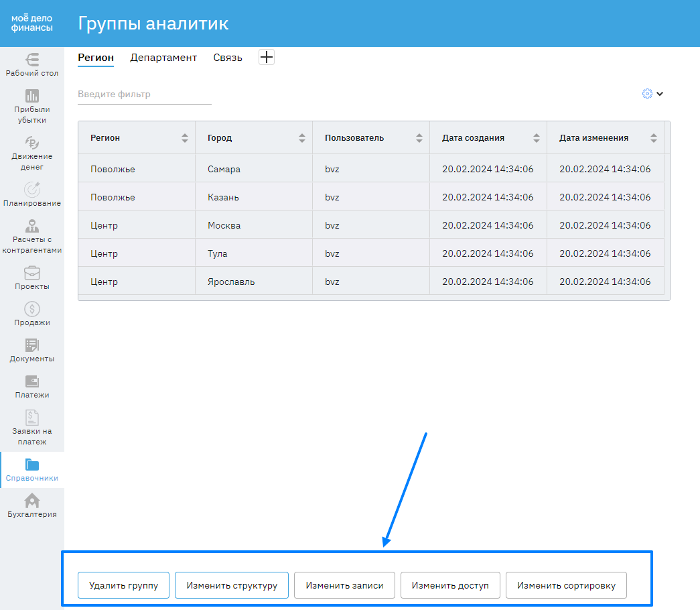Image resolution: width=700 pixels, height=610 pixels.
Task: Select the Расчеты с контрагентами icon
Action: pyautogui.click(x=32, y=225)
